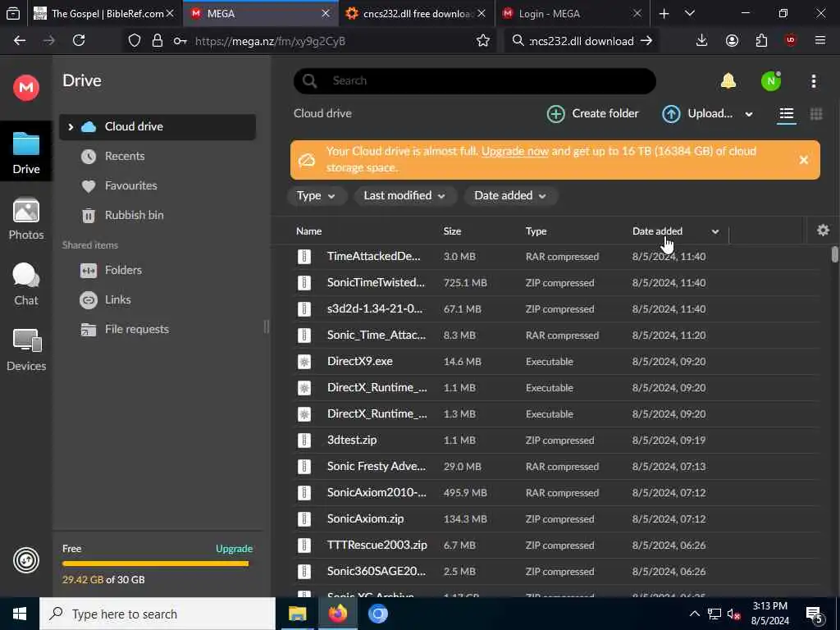Click the transfers icon at bottom left
This screenshot has height=630, width=840.
click(x=25, y=560)
